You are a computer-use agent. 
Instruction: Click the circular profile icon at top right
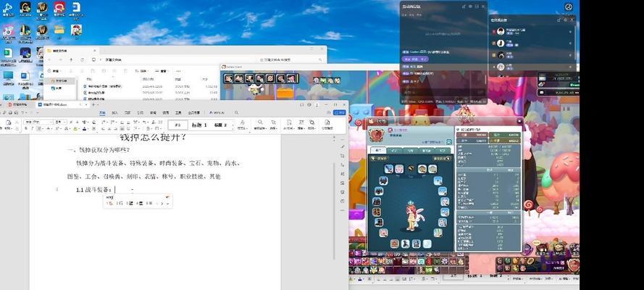coord(569,7)
